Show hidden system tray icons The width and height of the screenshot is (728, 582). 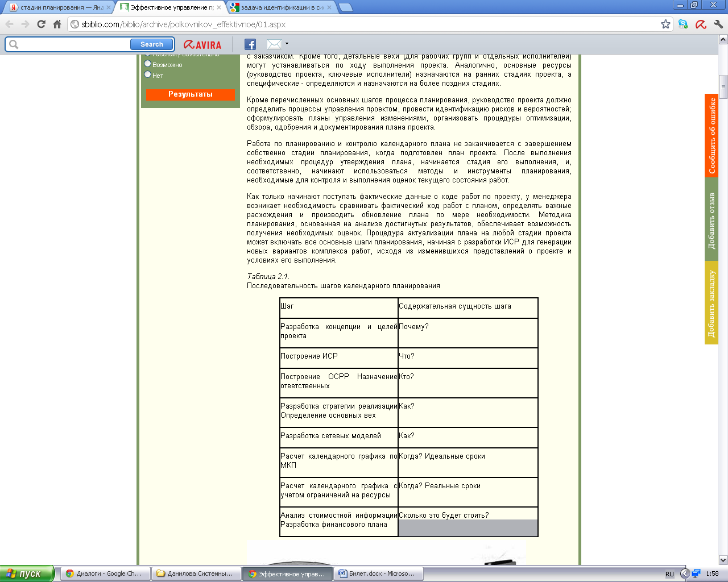685,573
